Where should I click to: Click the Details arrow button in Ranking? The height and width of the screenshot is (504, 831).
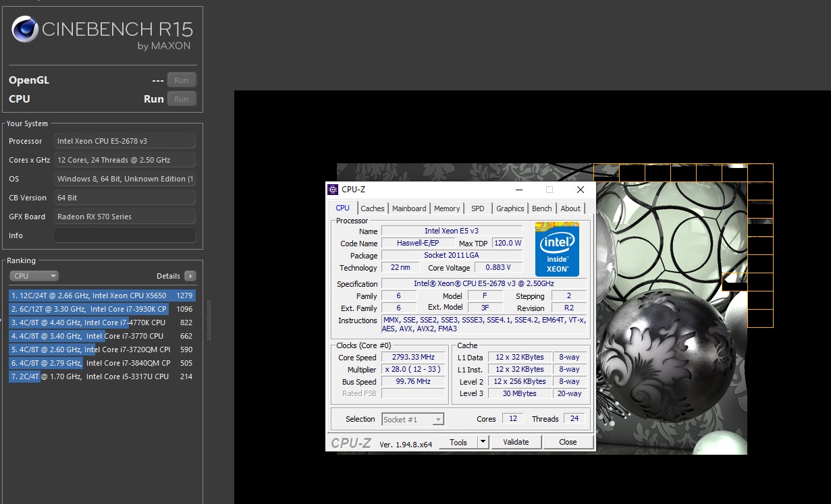pyautogui.click(x=190, y=276)
